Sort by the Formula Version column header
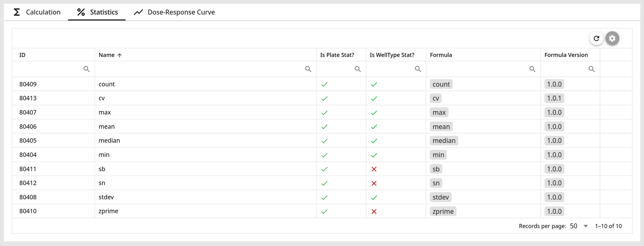 566,55
